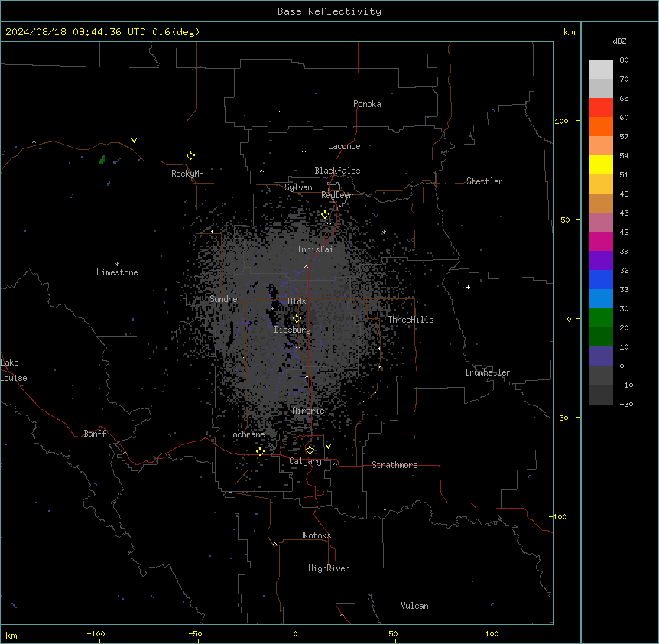Click the yellow diamond marker above Didsbury
Screen dimensions: 659x644
[297, 319]
